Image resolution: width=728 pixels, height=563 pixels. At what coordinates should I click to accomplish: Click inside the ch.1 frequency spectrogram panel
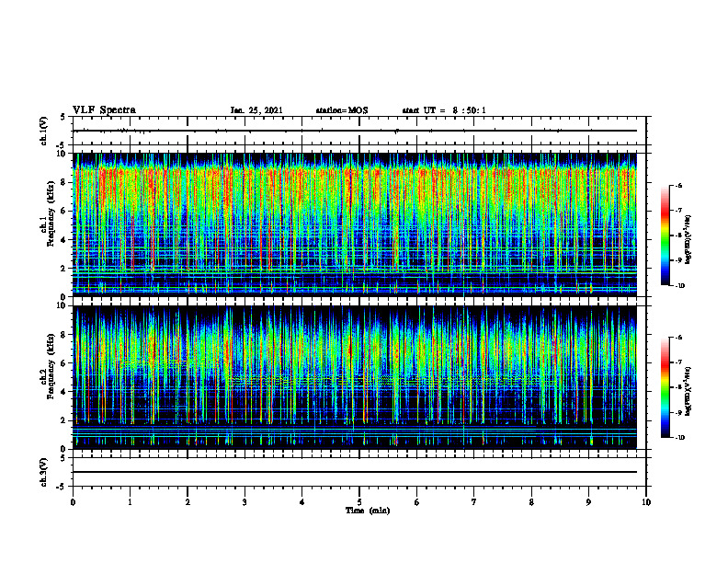[x=355, y=224]
